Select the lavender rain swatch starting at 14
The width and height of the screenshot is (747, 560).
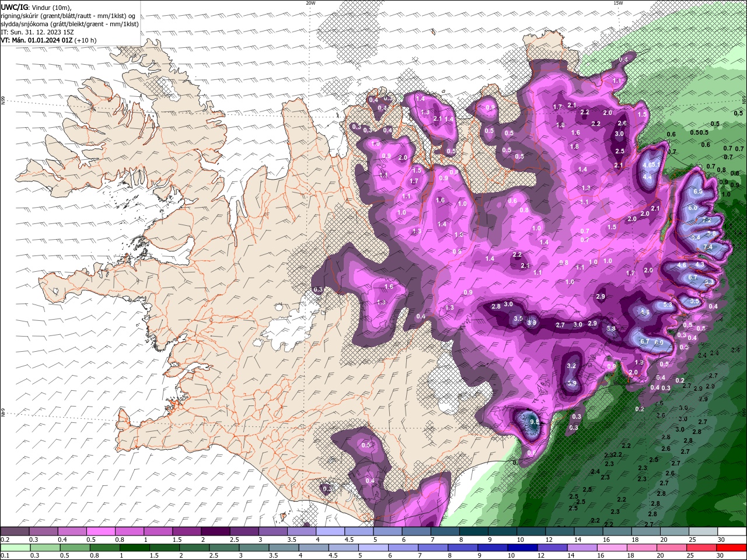[x=582, y=548]
